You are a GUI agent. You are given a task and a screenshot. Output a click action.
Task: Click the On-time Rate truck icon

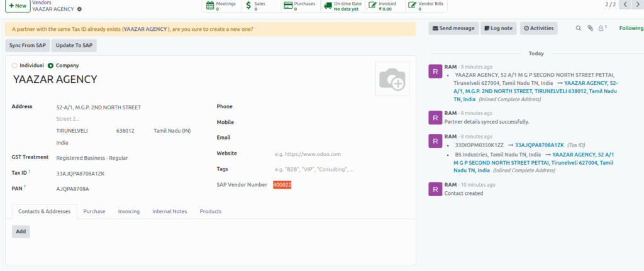[x=328, y=6]
